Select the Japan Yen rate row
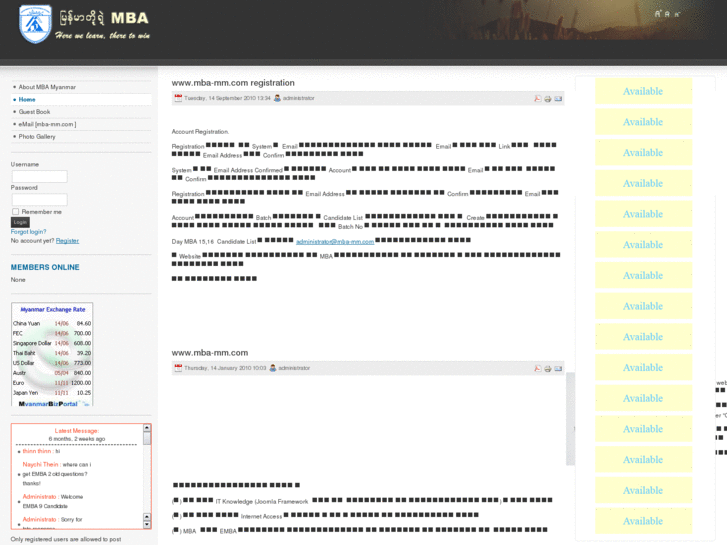The width and height of the screenshot is (727, 545). coord(52,392)
